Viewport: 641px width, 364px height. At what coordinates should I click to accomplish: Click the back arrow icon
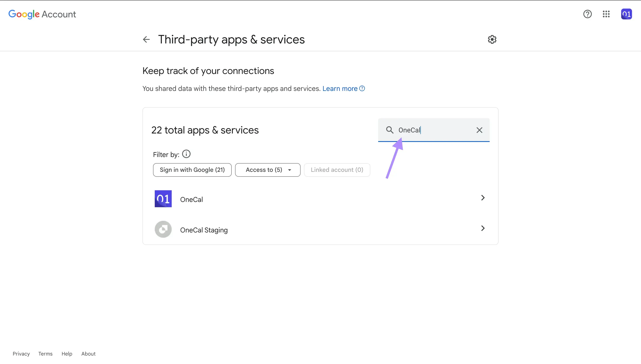point(146,40)
